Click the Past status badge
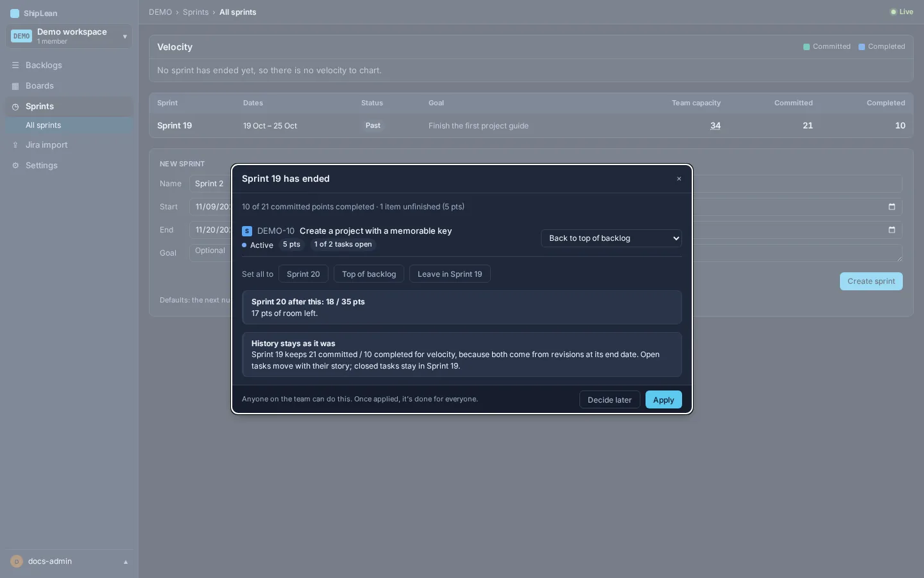 pos(373,126)
